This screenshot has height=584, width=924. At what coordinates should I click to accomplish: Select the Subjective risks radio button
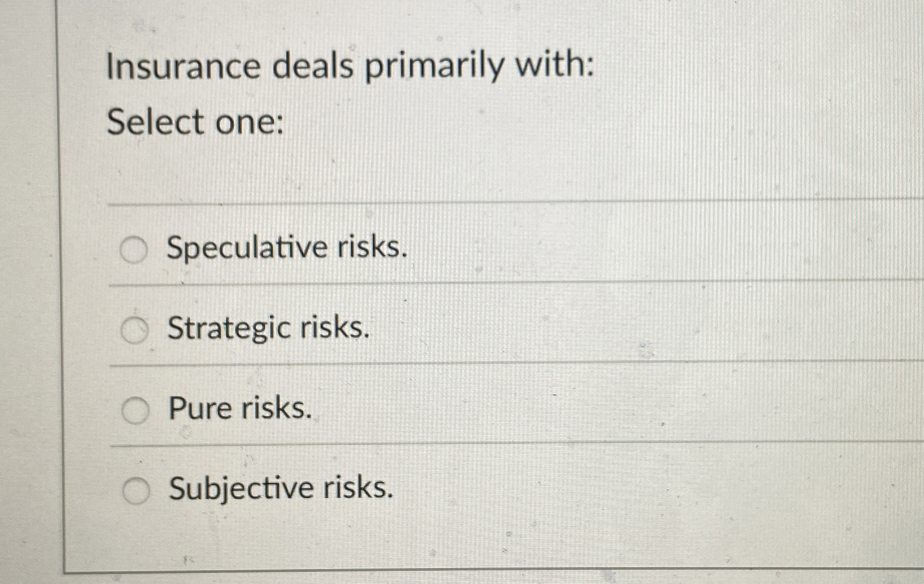pos(137,490)
